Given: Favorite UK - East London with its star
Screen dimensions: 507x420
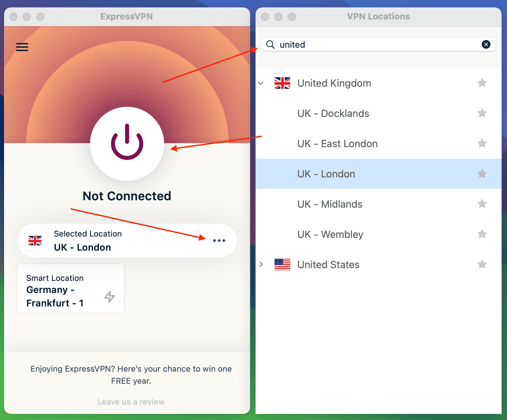Looking at the screenshot, I should pyautogui.click(x=482, y=143).
